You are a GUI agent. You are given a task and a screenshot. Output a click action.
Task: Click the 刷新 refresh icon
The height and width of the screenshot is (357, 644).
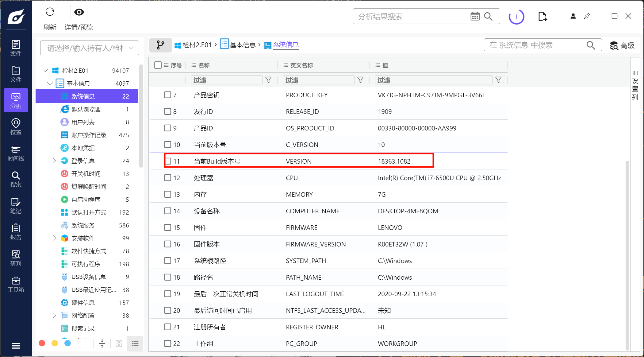(x=50, y=12)
